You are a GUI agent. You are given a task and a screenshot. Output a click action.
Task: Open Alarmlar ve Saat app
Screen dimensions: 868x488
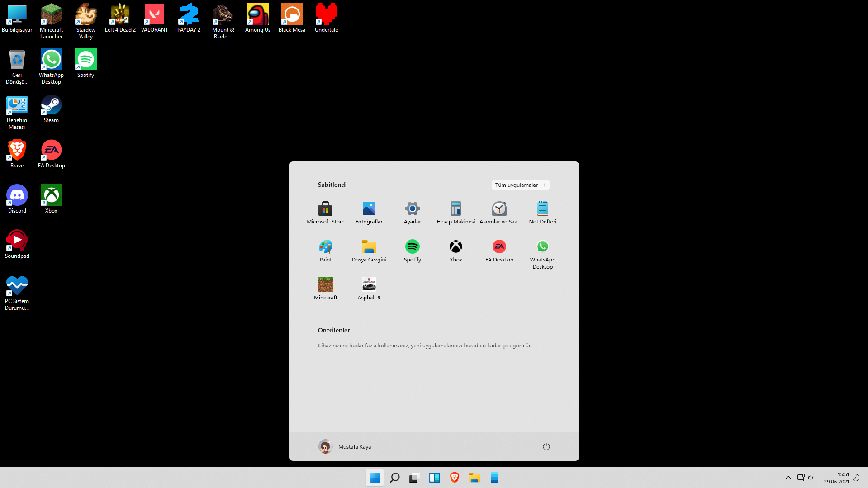[x=499, y=213]
